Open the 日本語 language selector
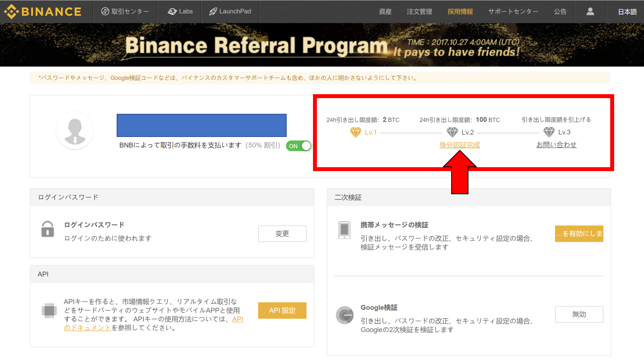This screenshot has width=644, height=363. point(627,12)
